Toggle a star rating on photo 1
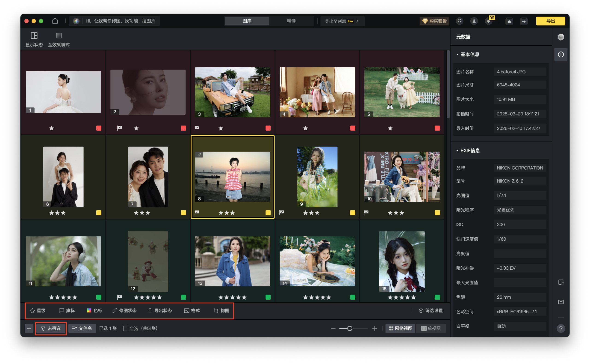The height and width of the screenshot is (364, 590). pyautogui.click(x=51, y=128)
